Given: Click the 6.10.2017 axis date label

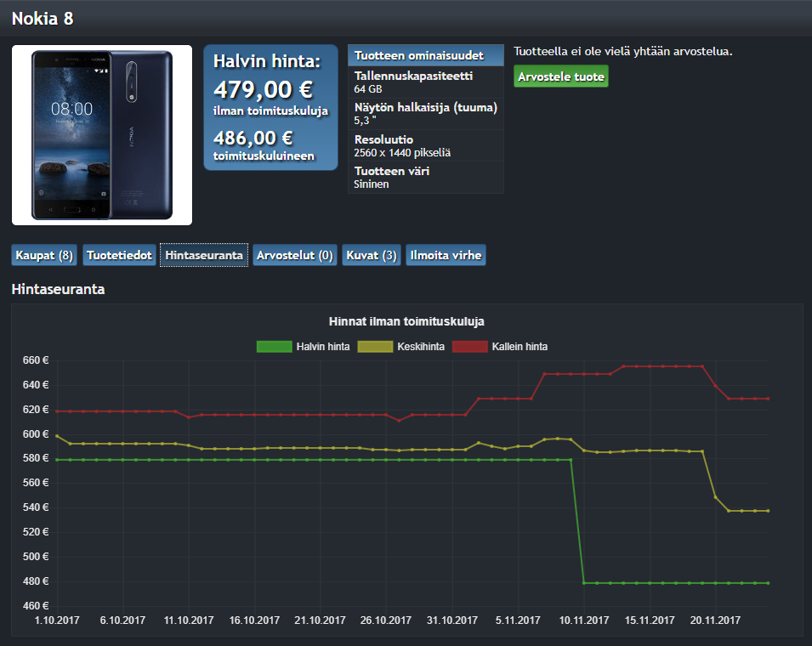Looking at the screenshot, I should [122, 620].
